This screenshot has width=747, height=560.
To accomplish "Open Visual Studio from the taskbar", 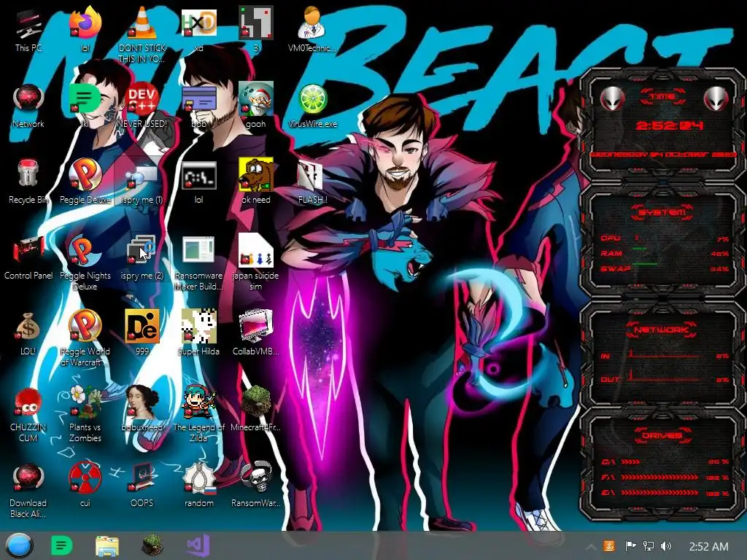I will pyautogui.click(x=198, y=545).
